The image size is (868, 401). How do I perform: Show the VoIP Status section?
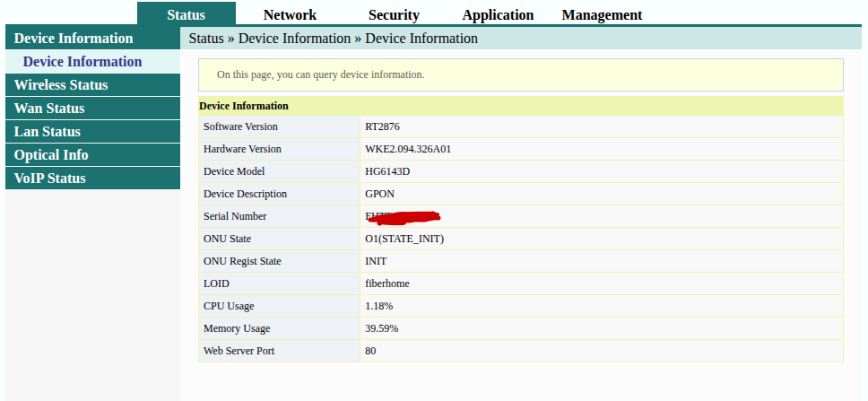(50, 179)
